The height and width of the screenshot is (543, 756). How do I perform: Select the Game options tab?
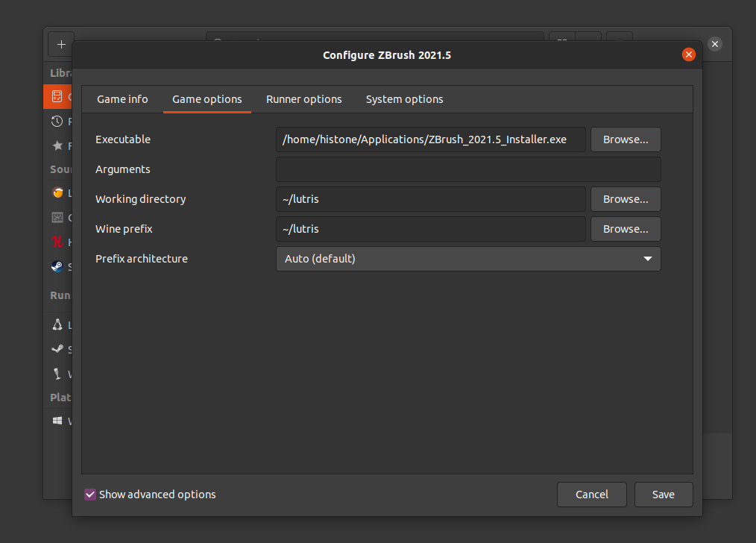pos(207,99)
